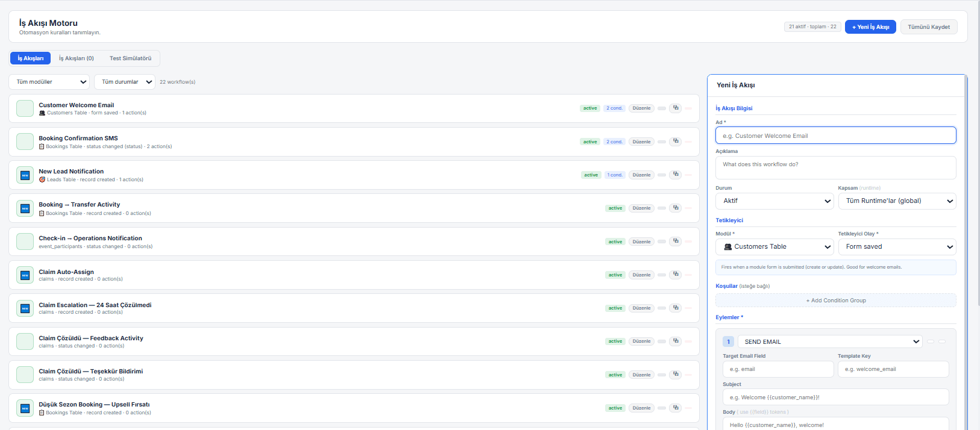Click Düzenle for Customer Welcome Email
The height and width of the screenshot is (430, 980).
[x=641, y=108]
